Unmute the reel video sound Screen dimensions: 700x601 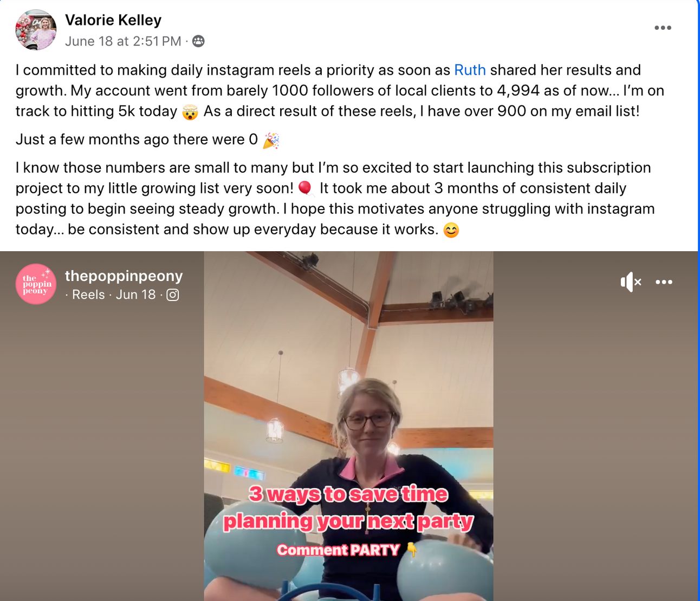point(630,282)
